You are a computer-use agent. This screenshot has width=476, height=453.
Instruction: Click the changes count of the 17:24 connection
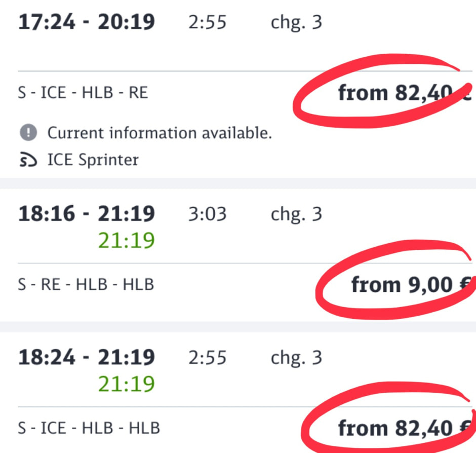tap(296, 23)
